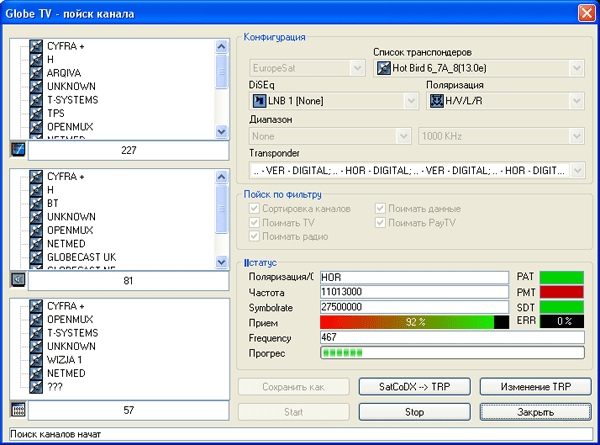Select UNKNOWN in the TV channel list
600x445 pixels.
click(x=71, y=86)
